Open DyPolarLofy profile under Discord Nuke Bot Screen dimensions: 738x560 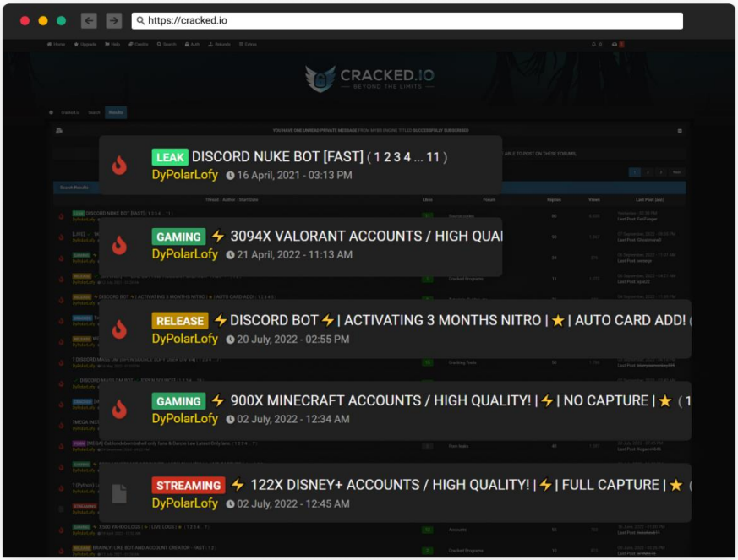click(x=184, y=175)
